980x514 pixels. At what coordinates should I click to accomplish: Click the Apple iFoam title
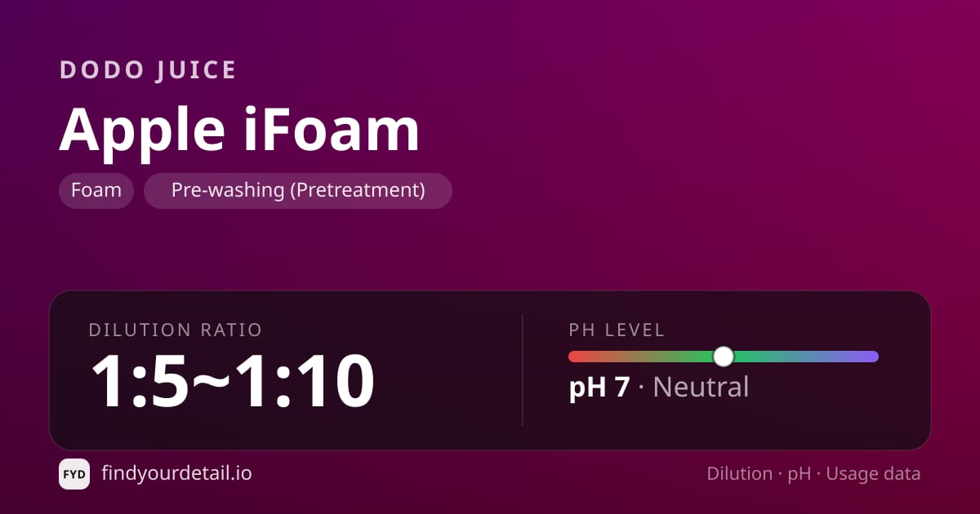click(239, 129)
